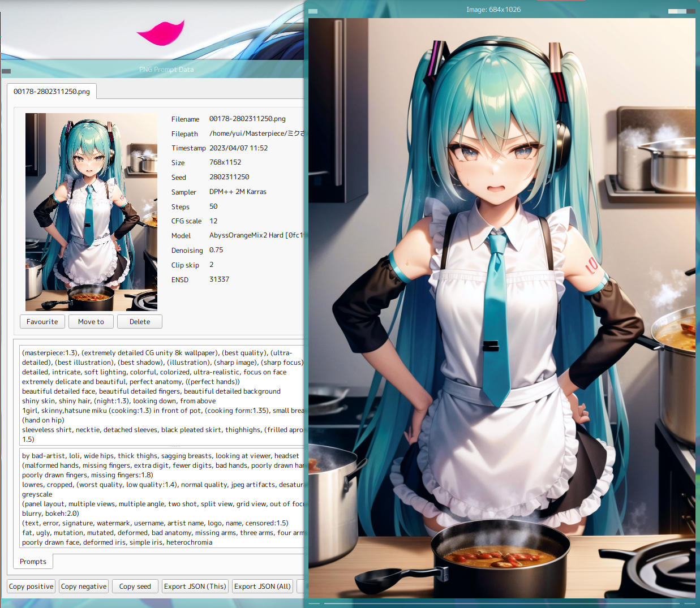Copy the positive prompt

tap(31, 587)
